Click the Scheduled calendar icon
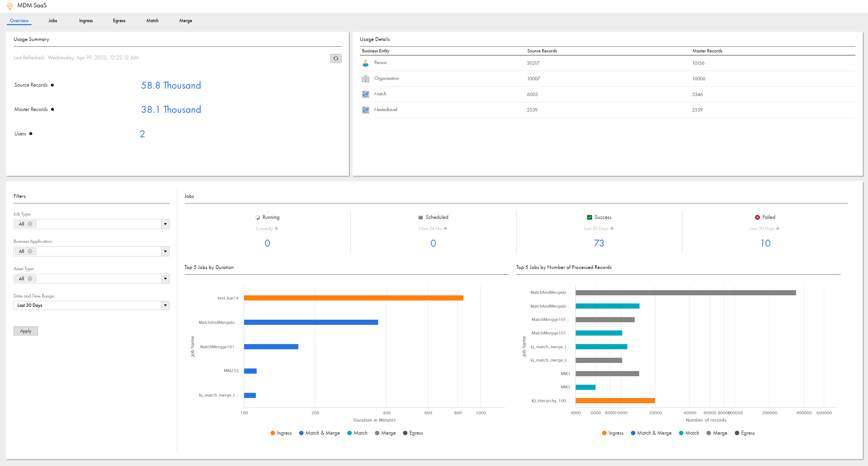The height and width of the screenshot is (466, 868). click(x=420, y=217)
